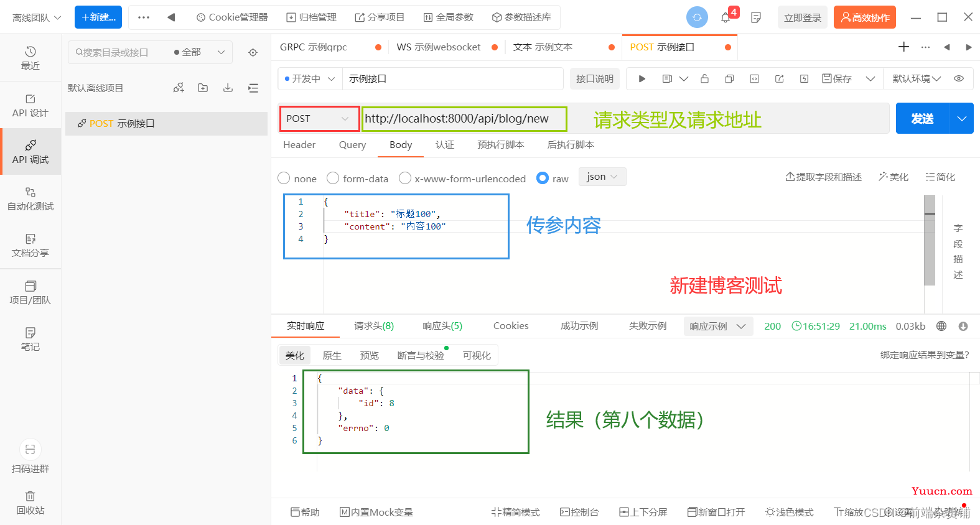Click the share external link icon in the toolbar
The width and height of the screenshot is (980, 525).
(779, 78)
